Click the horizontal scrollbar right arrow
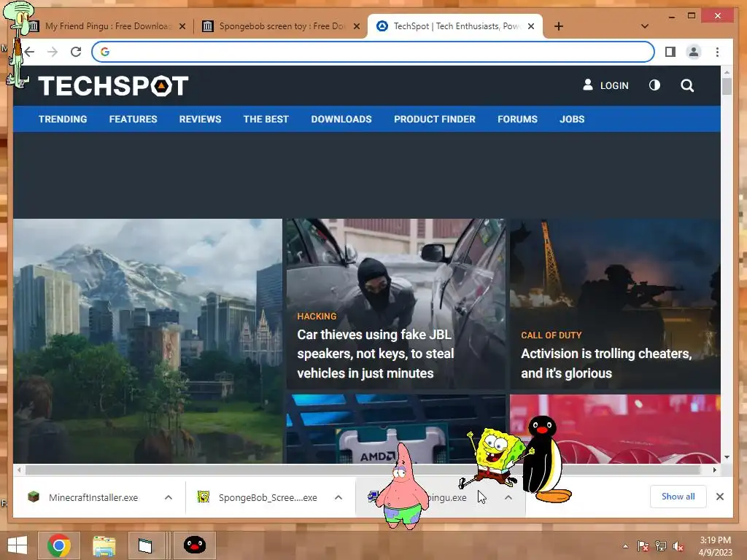 715,470
